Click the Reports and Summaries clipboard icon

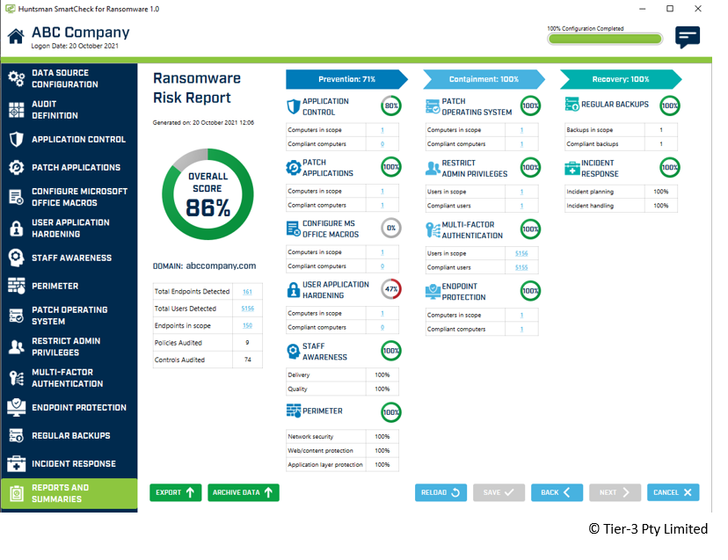click(x=16, y=493)
